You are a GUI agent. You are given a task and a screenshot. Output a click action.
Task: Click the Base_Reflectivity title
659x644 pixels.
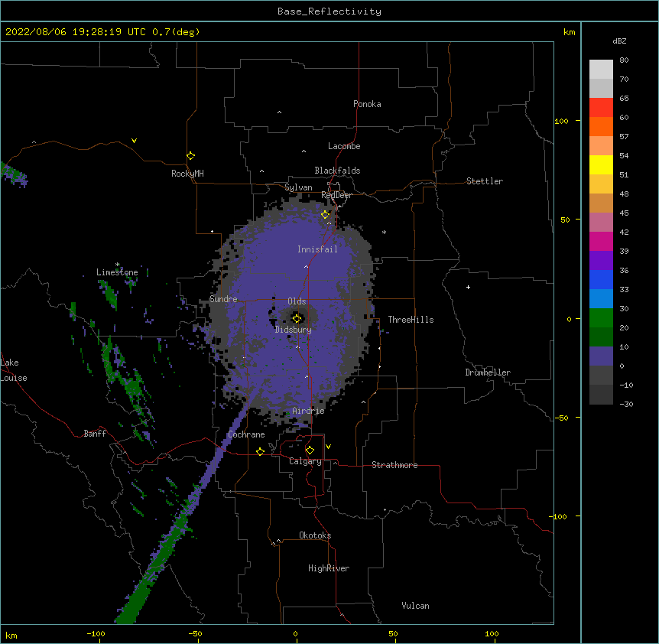(329, 11)
